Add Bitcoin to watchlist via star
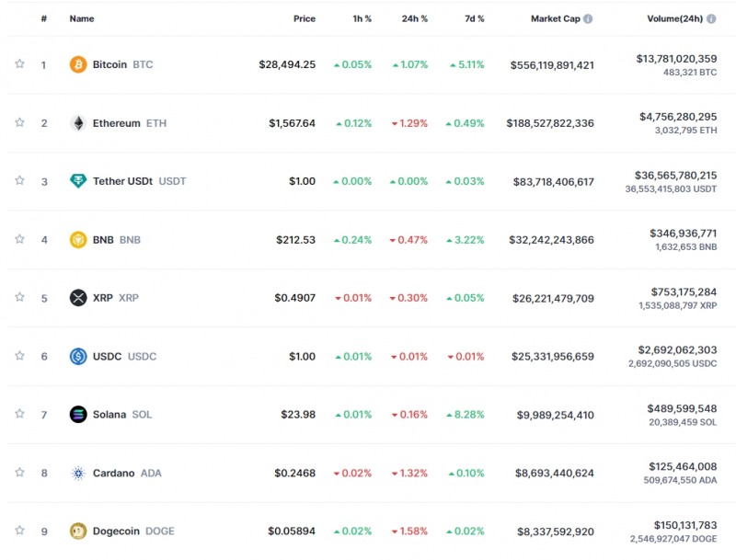 click(x=19, y=64)
